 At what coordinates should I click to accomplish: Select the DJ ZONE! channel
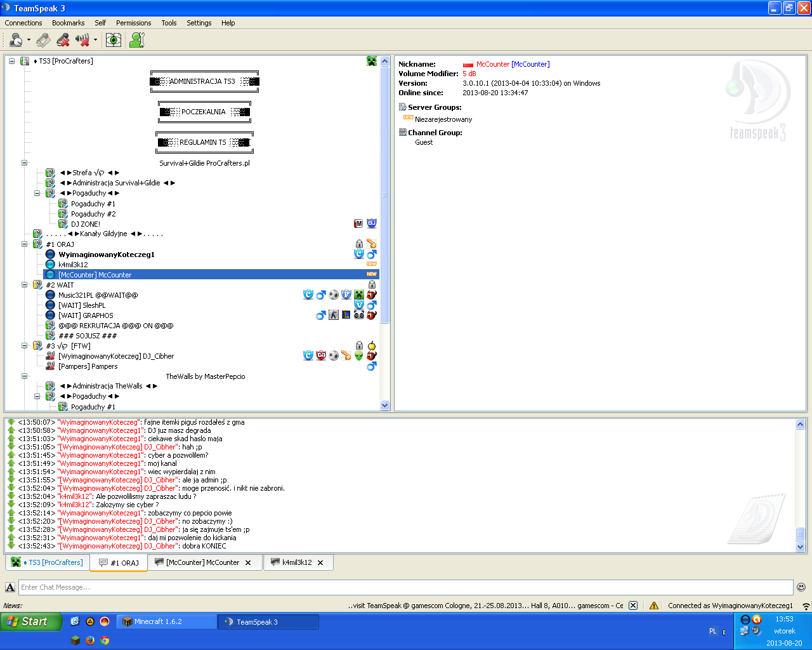[x=86, y=224]
